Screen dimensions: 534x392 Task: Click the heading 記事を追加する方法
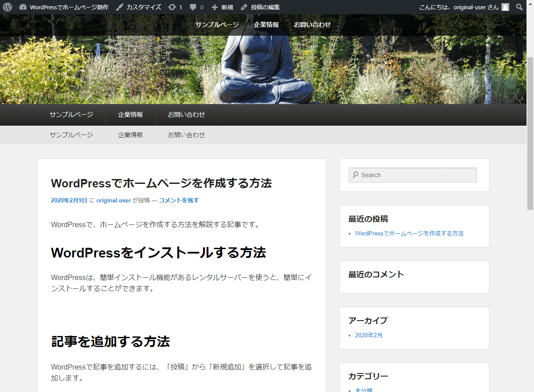tap(110, 341)
